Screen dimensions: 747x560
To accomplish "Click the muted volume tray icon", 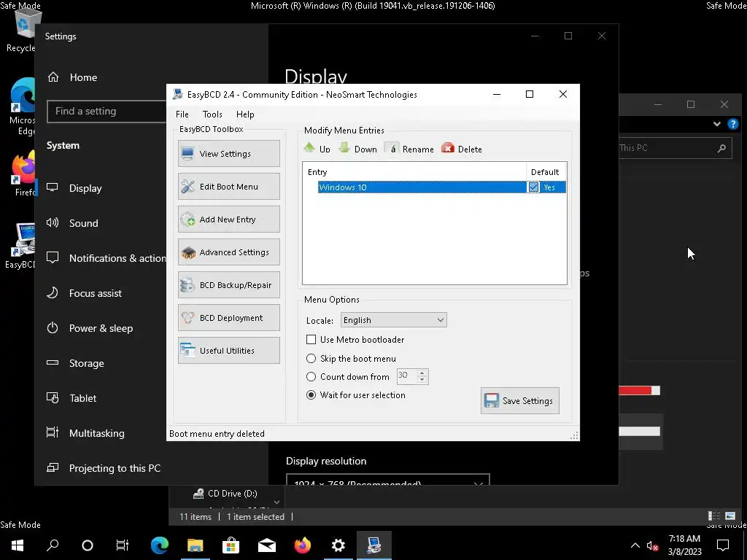I will [652, 545].
